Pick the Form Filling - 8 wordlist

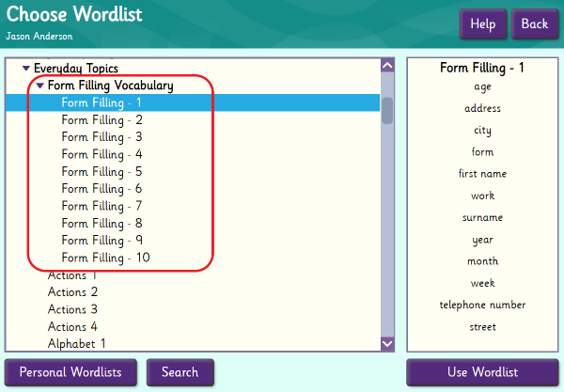tap(102, 224)
